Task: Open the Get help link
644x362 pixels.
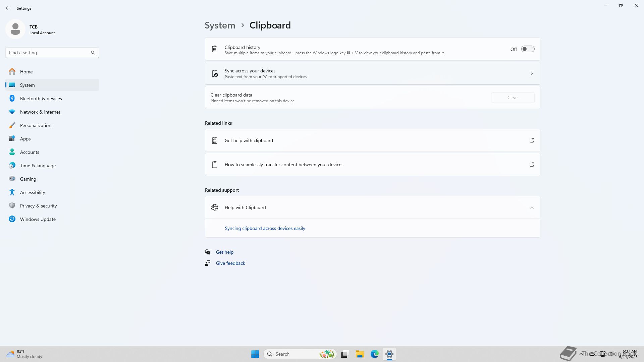Action: 224,252
